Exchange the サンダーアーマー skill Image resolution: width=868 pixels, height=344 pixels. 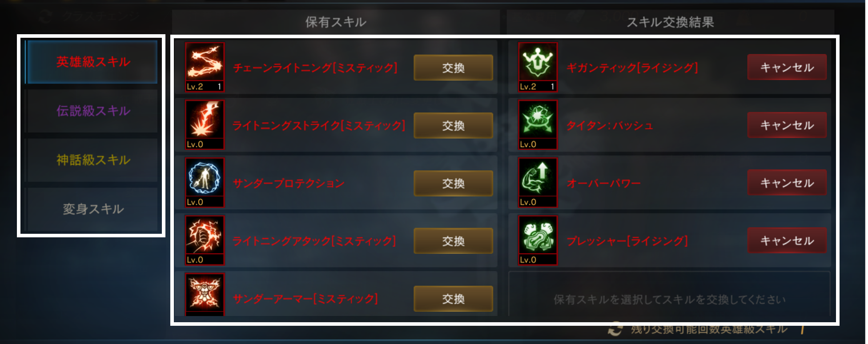453,299
